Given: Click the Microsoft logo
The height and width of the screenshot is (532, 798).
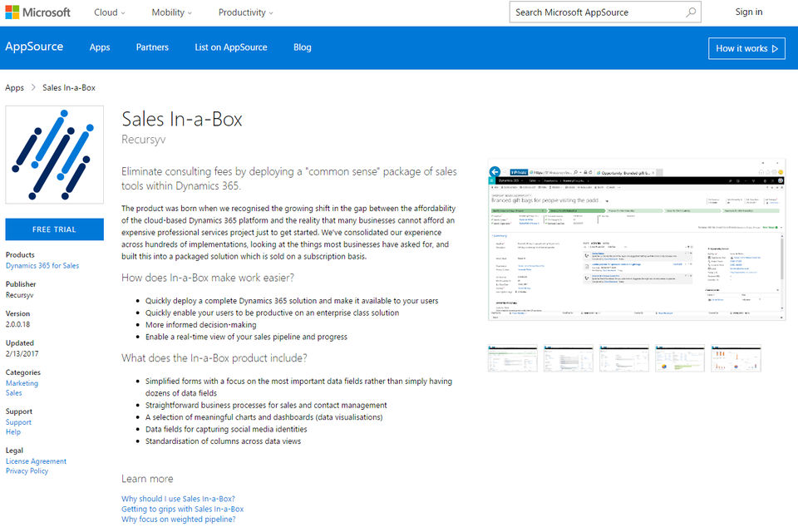Looking at the screenshot, I should [x=37, y=12].
